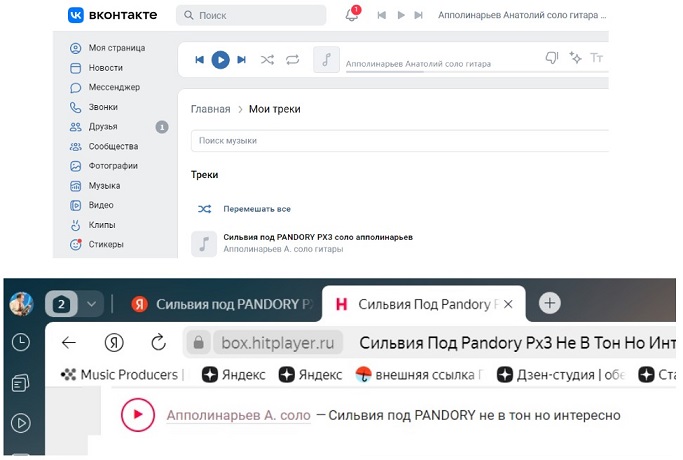Click the Фотографии sidebar icon

click(x=75, y=166)
